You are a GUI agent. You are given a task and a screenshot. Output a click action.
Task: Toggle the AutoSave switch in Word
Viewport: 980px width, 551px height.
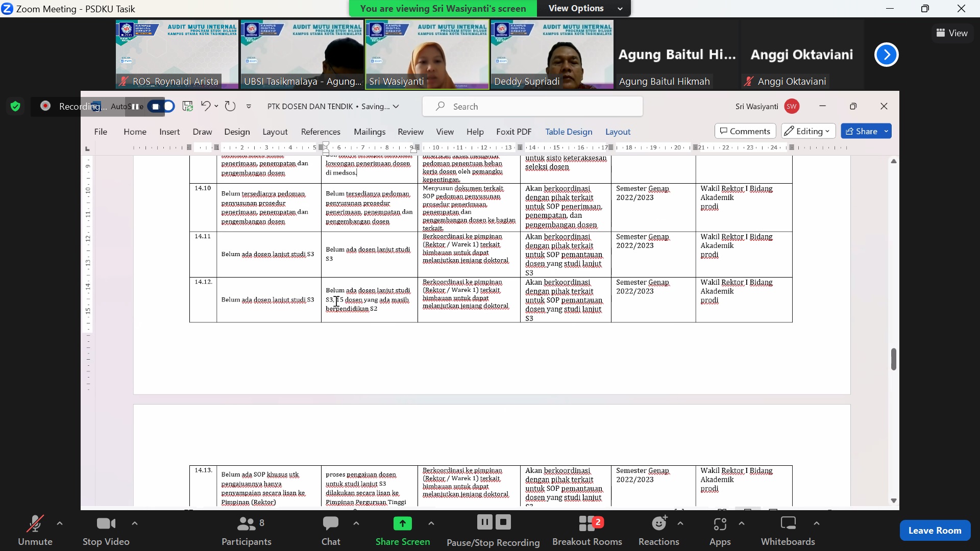click(161, 106)
